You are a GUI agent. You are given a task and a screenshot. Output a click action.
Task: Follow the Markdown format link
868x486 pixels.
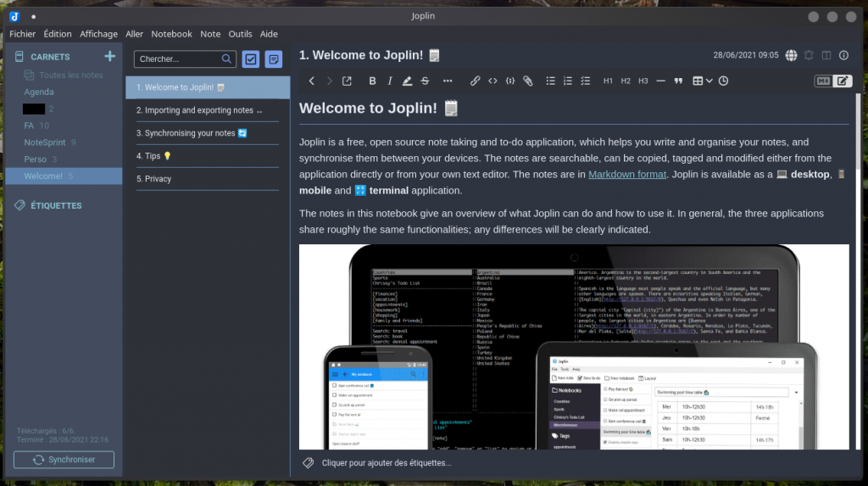tap(626, 174)
